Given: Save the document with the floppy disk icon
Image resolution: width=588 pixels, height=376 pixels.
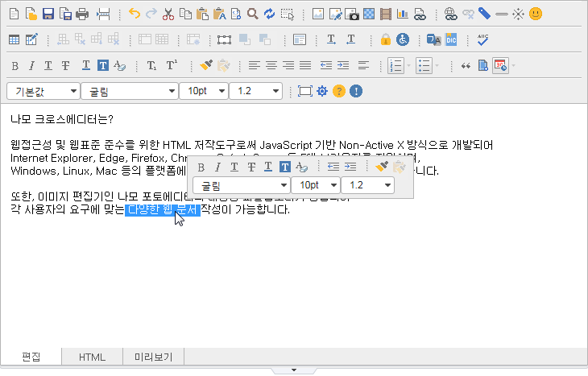Looking at the screenshot, I should [48, 14].
